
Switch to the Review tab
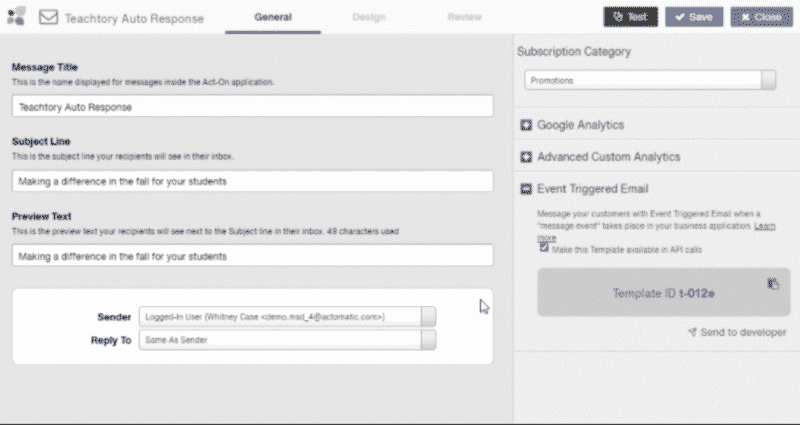[464, 17]
